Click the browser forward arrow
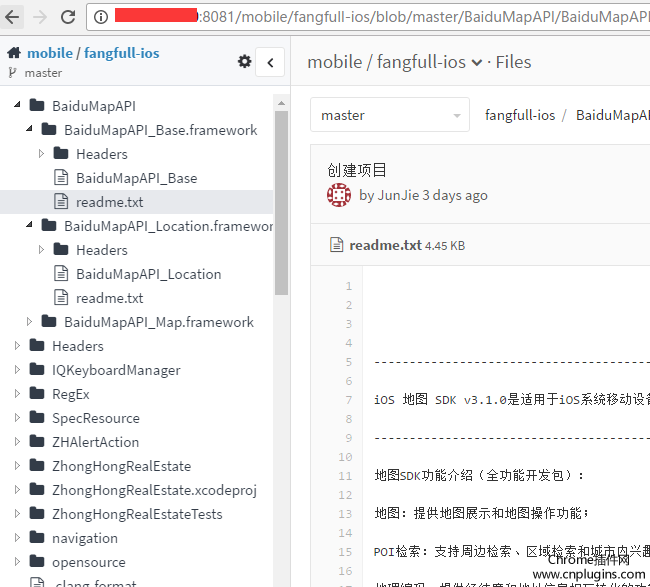The image size is (650, 587). pyautogui.click(x=40, y=17)
